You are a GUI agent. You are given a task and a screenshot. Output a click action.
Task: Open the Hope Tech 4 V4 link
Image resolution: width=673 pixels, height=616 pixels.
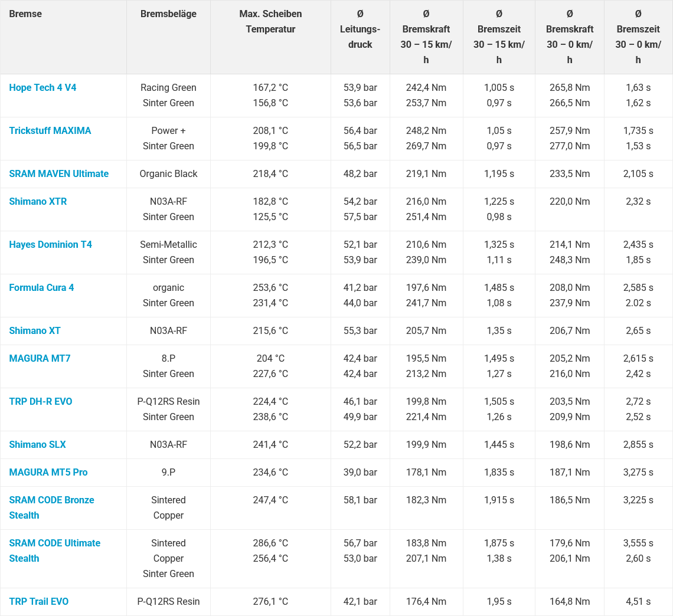coord(43,87)
